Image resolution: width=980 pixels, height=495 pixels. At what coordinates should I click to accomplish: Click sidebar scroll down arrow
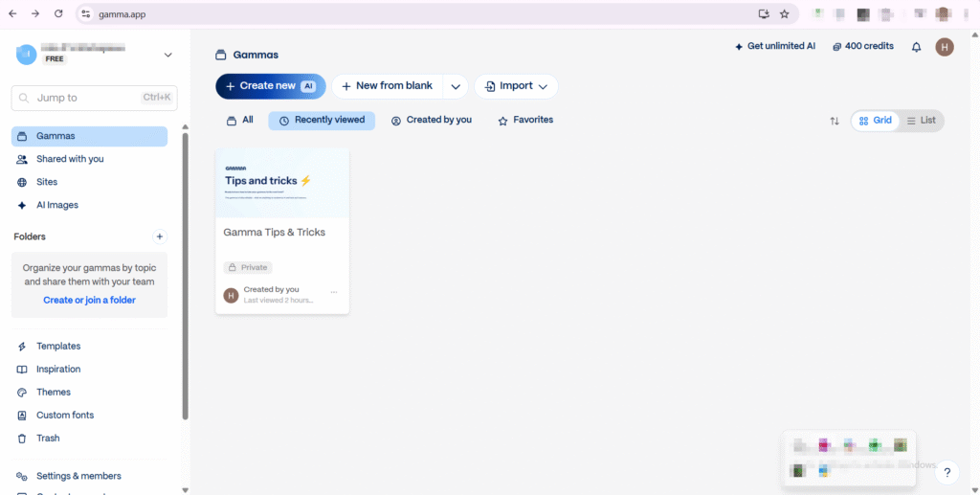click(x=185, y=490)
